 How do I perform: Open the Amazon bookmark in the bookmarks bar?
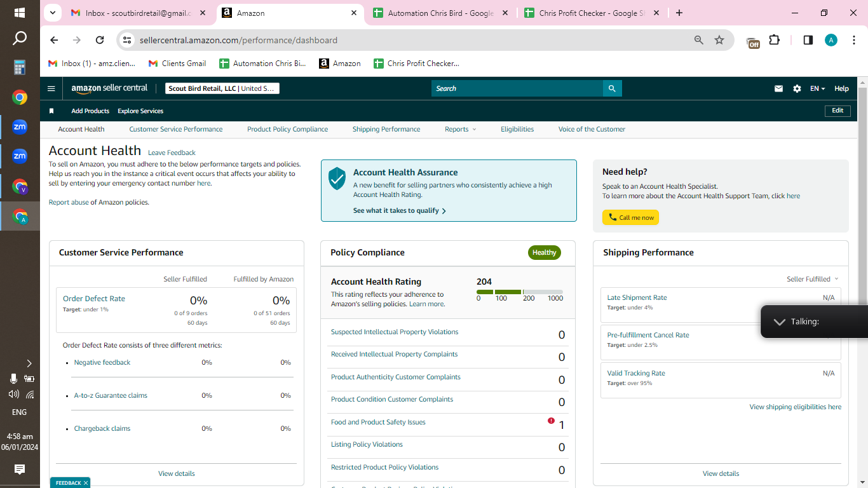tap(340, 64)
